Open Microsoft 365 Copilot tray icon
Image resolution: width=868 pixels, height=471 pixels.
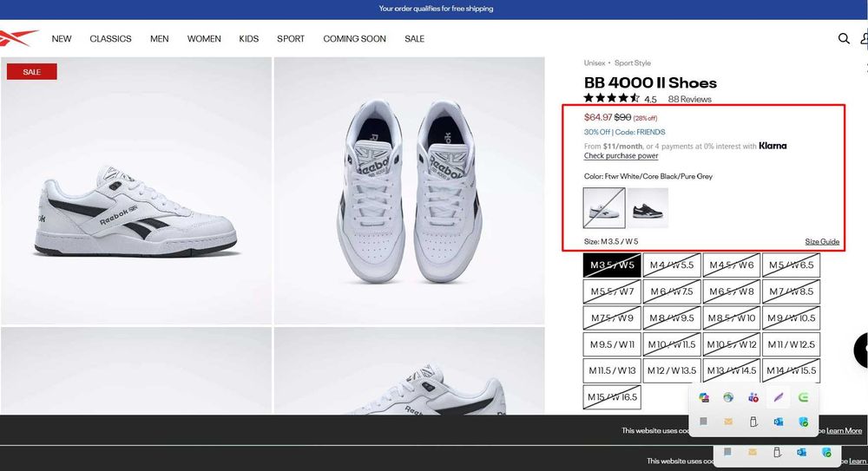(704, 397)
